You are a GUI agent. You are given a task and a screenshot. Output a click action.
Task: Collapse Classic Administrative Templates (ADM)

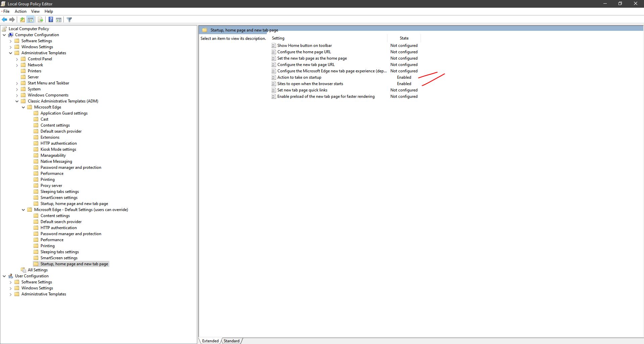(17, 101)
